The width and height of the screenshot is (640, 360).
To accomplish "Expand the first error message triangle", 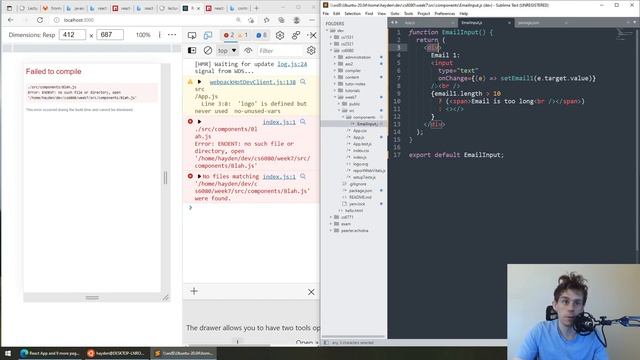I will (200, 122).
